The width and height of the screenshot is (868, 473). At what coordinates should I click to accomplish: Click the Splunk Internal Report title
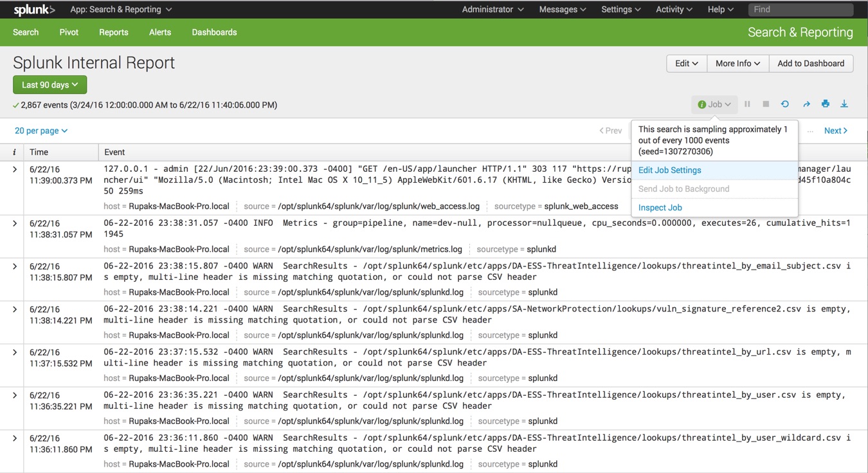[x=94, y=63]
